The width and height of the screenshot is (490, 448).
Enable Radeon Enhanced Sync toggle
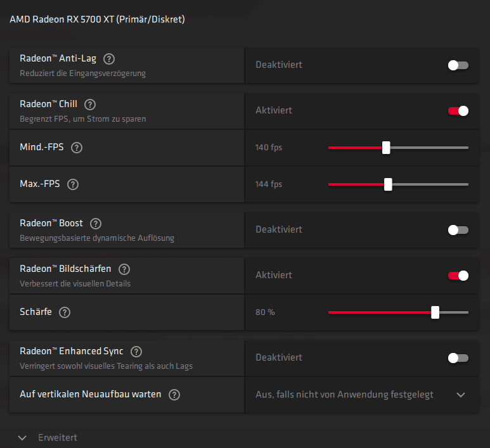coord(458,358)
